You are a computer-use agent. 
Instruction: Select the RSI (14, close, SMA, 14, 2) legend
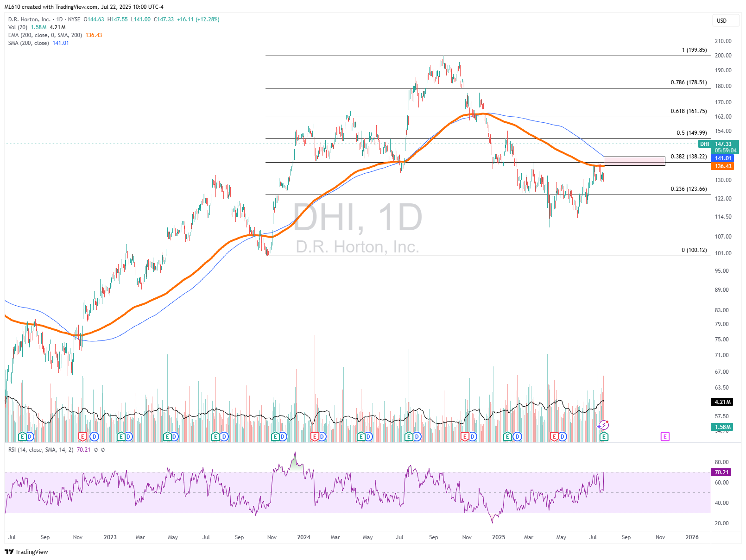coord(41,450)
